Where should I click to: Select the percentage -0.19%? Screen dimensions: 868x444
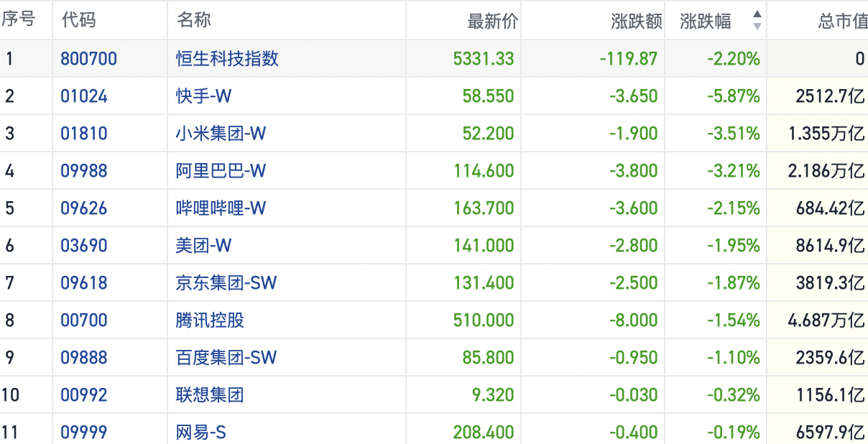[732, 432]
